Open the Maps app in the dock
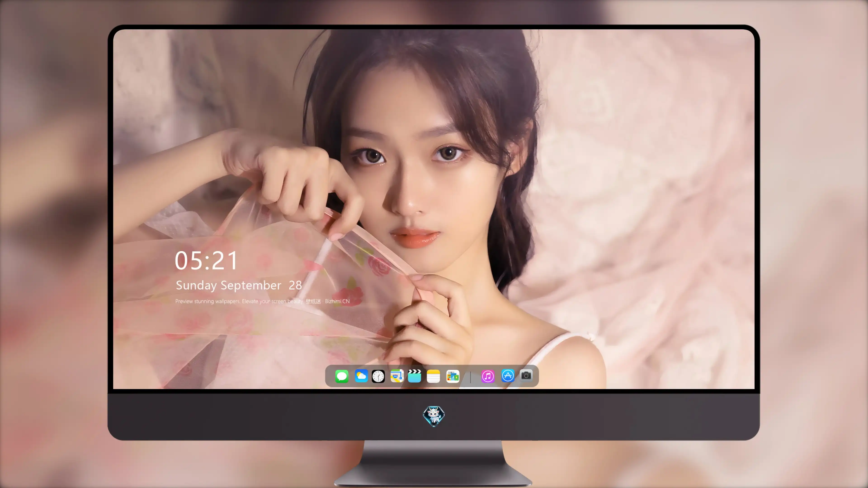868x488 pixels. click(x=397, y=376)
